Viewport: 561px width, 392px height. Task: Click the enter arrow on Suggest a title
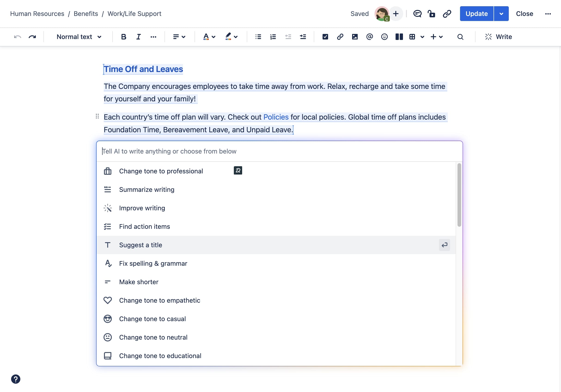tap(445, 245)
